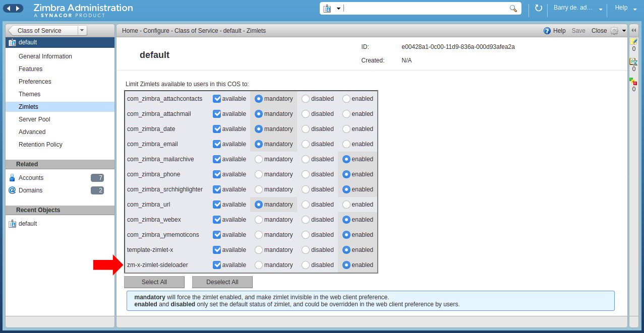Click the Domains count badge 2
Screen dimensions: 644x333
pyautogui.click(x=97, y=190)
